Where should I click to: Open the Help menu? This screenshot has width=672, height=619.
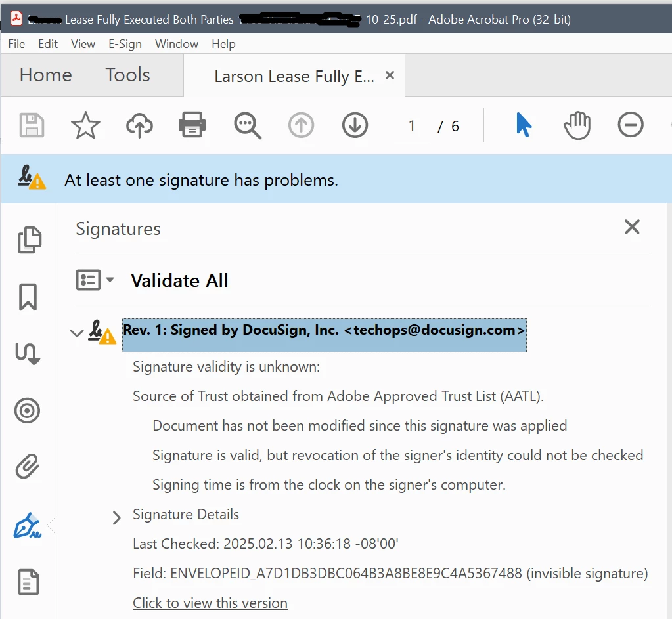(223, 44)
